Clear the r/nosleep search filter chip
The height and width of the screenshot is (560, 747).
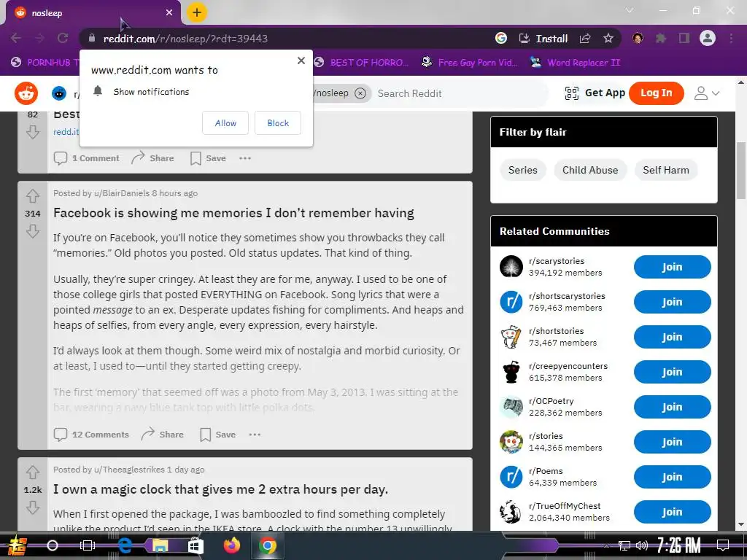tap(360, 93)
